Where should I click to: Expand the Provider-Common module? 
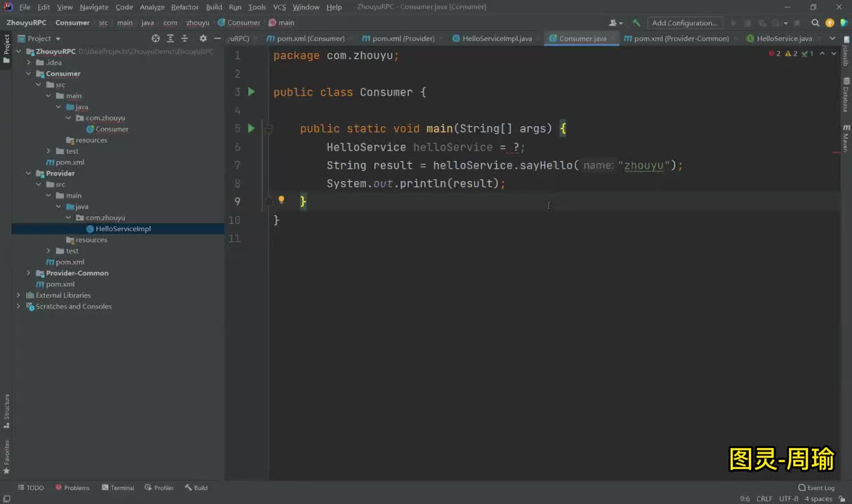click(x=29, y=273)
